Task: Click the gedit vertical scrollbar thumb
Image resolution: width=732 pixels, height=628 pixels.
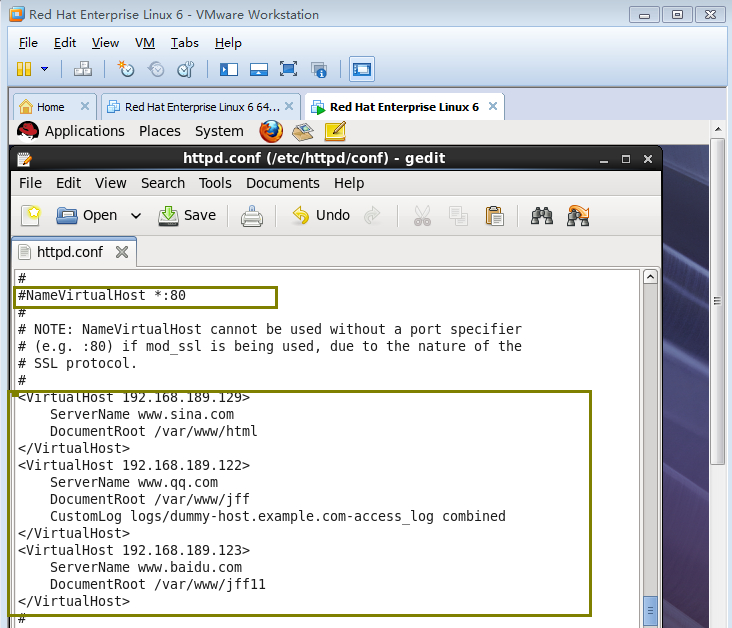Action: [650, 611]
